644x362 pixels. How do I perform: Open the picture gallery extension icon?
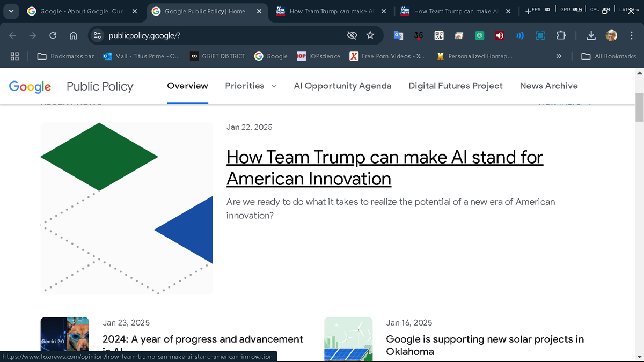click(459, 35)
